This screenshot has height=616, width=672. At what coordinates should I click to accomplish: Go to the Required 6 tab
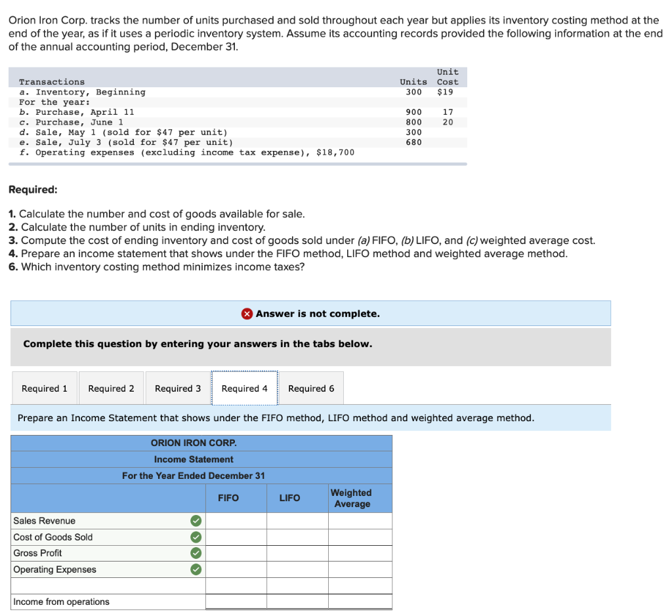pos(311,388)
